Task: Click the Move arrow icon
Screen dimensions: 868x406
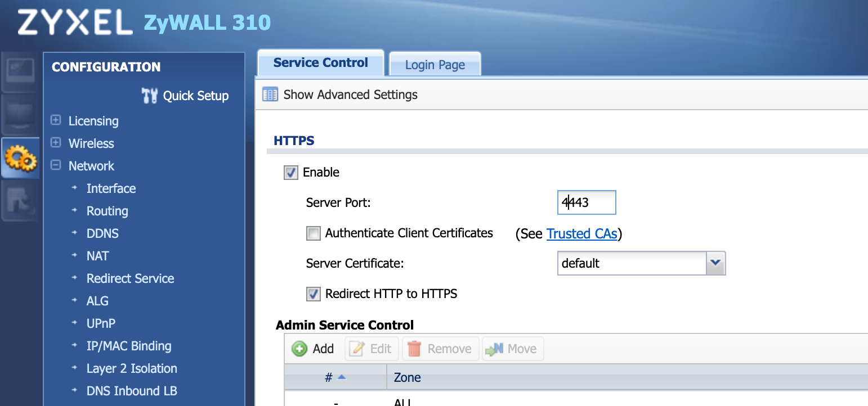Action: [x=494, y=349]
